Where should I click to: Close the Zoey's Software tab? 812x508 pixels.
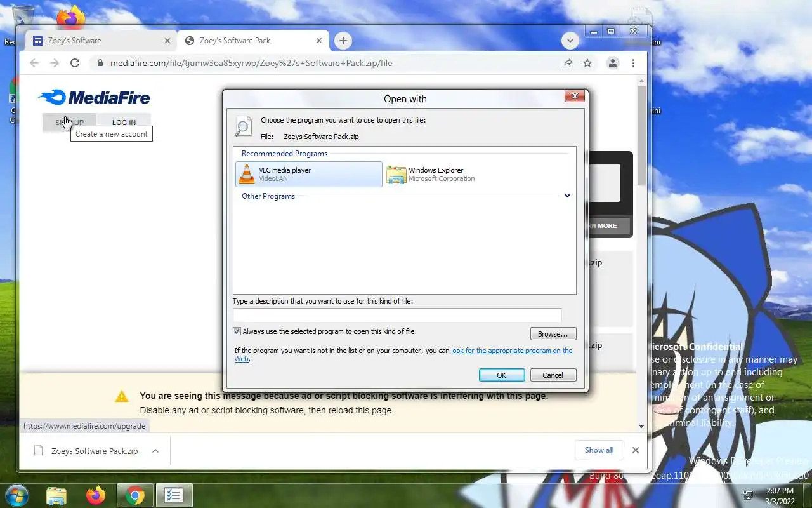coord(167,41)
